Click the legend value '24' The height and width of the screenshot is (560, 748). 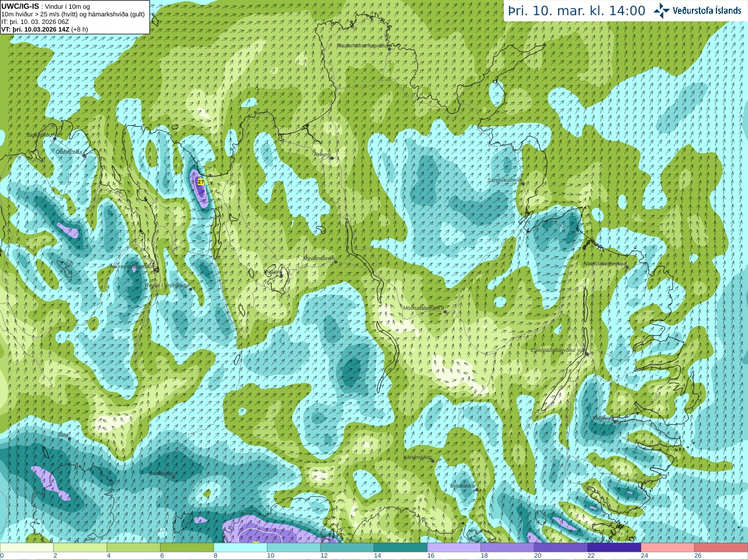click(x=645, y=556)
